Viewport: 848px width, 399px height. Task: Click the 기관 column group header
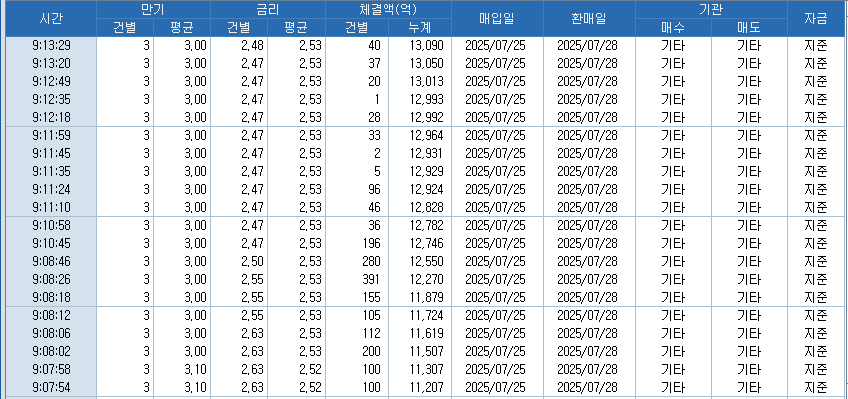[x=711, y=10]
